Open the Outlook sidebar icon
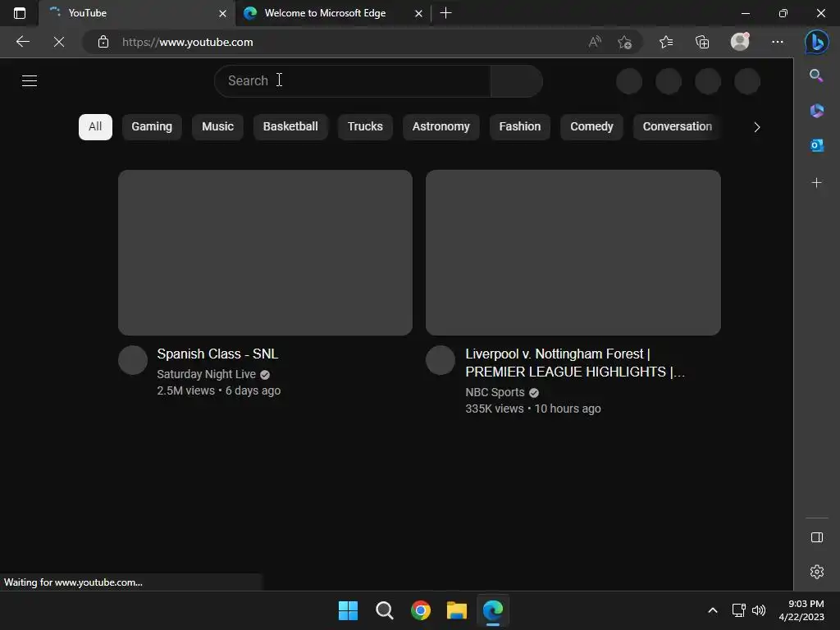Image resolution: width=840 pixels, height=630 pixels. tap(816, 145)
